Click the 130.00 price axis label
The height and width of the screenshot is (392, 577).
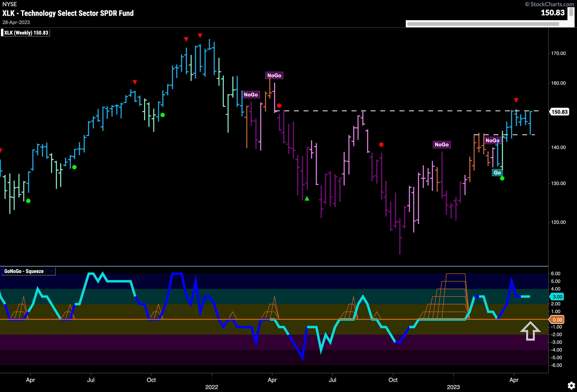[x=558, y=184]
